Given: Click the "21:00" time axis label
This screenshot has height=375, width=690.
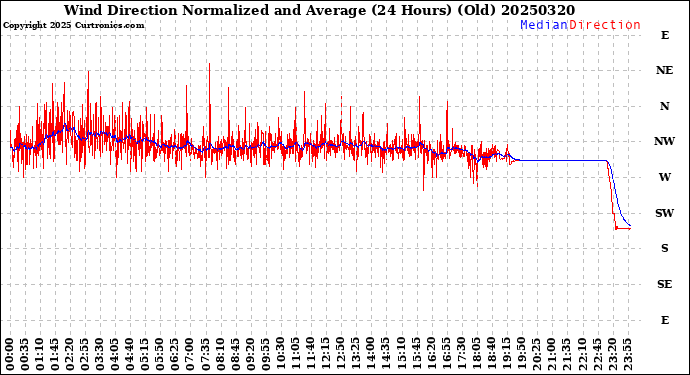Looking at the screenshot, I should click(551, 355).
